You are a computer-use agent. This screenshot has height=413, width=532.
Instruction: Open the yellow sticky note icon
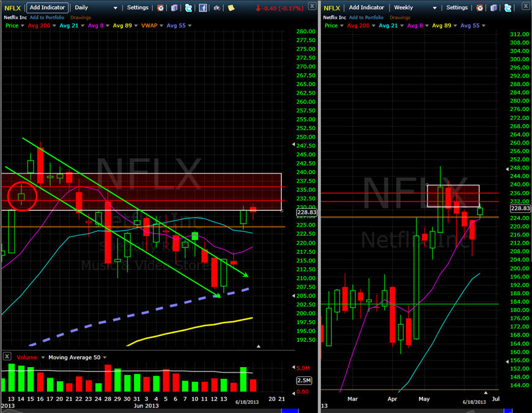pyautogui.click(x=231, y=8)
